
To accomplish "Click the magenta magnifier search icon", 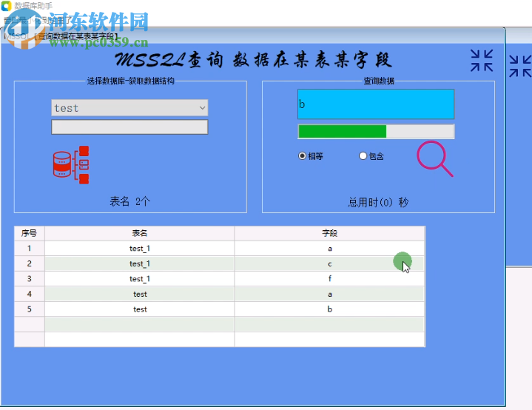I will coord(435,159).
